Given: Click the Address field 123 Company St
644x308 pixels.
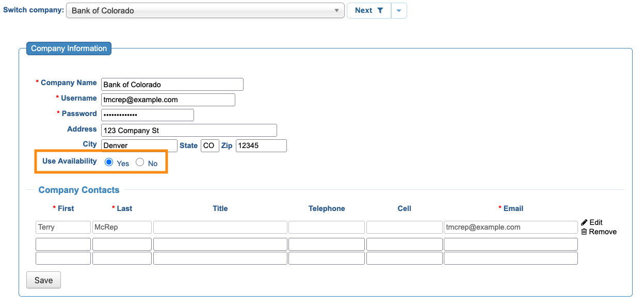Looking at the screenshot, I should pos(189,131).
